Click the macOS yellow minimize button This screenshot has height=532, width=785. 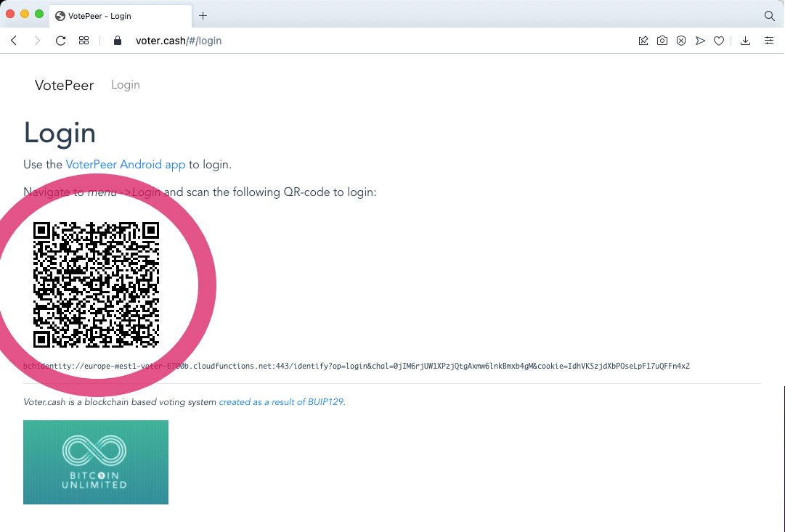(x=25, y=14)
